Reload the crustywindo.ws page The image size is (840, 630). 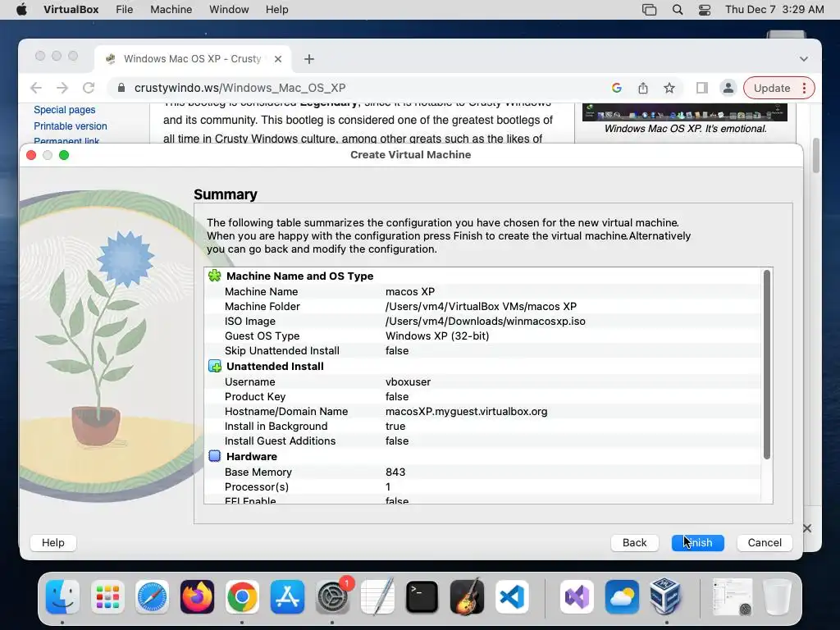[x=89, y=88]
